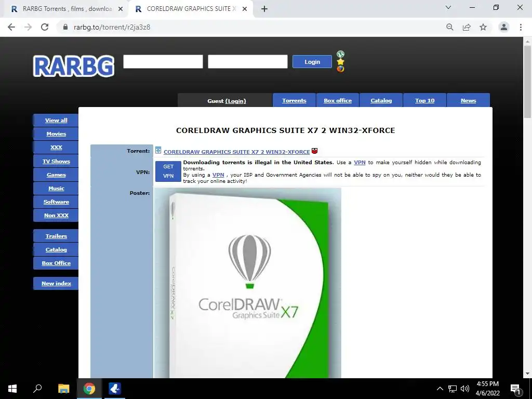Open the top Catalog tab
Image resolution: width=532 pixels, height=399 pixels.
(x=381, y=100)
